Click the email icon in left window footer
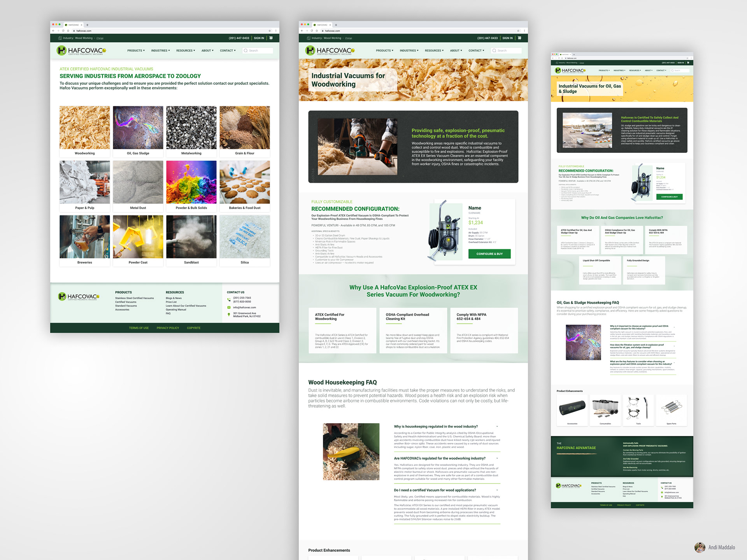747x560 pixels. (x=229, y=308)
